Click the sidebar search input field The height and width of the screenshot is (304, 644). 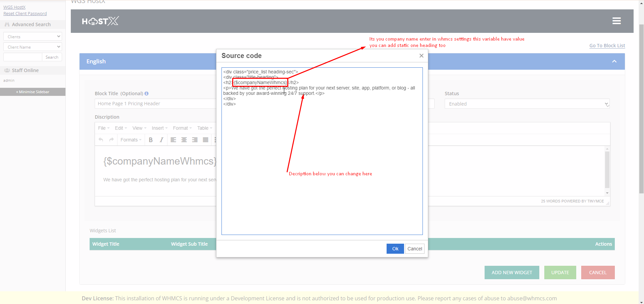click(x=23, y=57)
